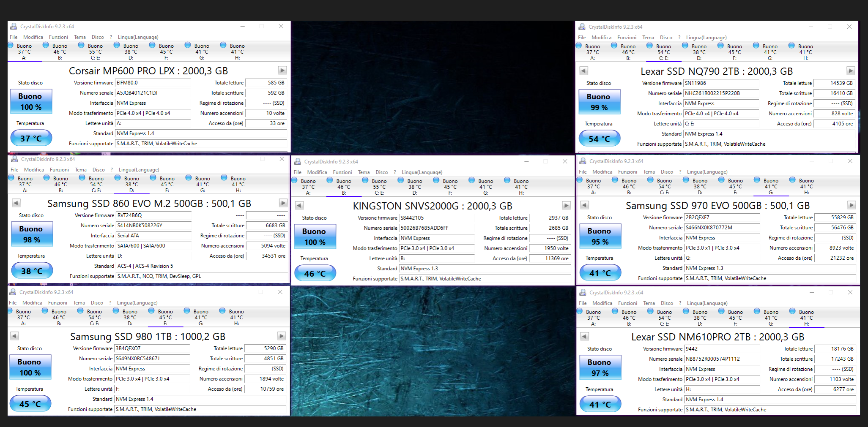This screenshot has height=427, width=868.
Task: Show next disk in KINGSTON SNVS2000G window
Action: tap(567, 205)
